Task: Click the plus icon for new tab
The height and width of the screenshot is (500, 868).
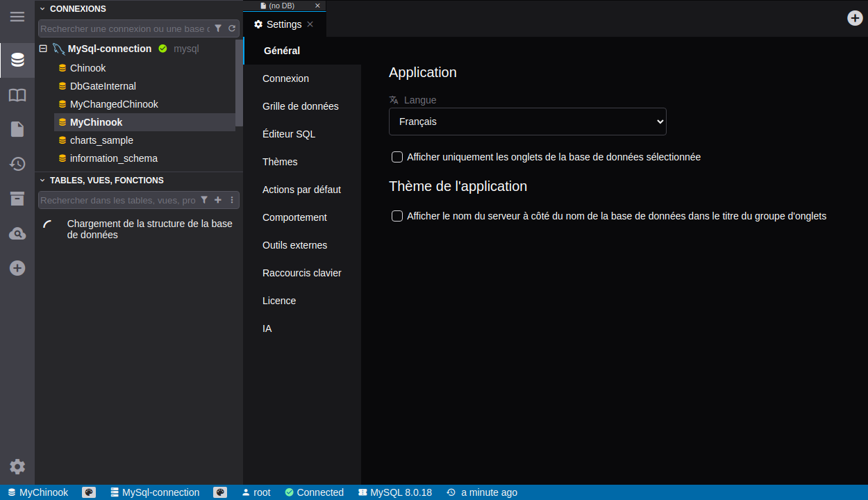Action: (x=855, y=18)
